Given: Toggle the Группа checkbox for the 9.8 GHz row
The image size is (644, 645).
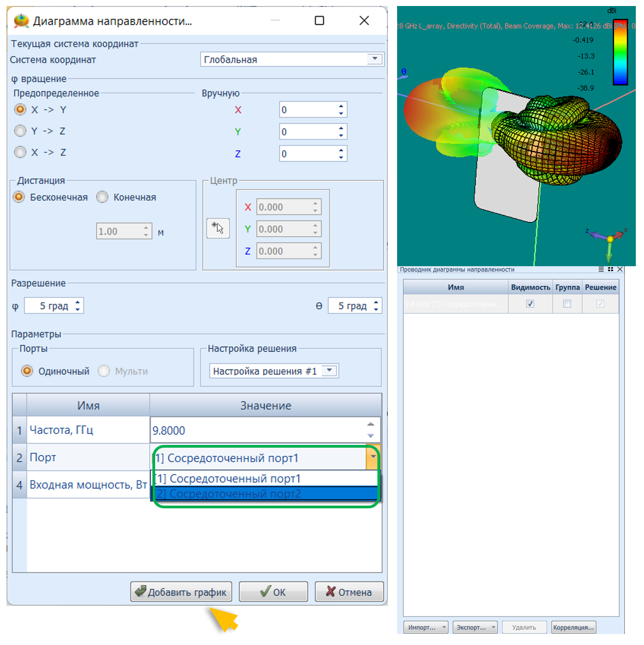Looking at the screenshot, I should 567,304.
